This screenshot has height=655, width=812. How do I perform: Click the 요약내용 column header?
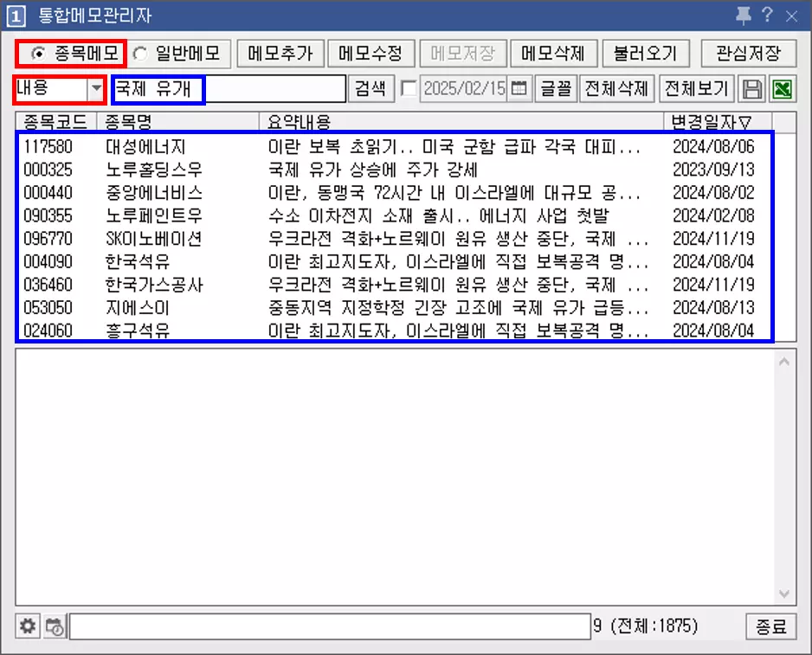pos(461,122)
